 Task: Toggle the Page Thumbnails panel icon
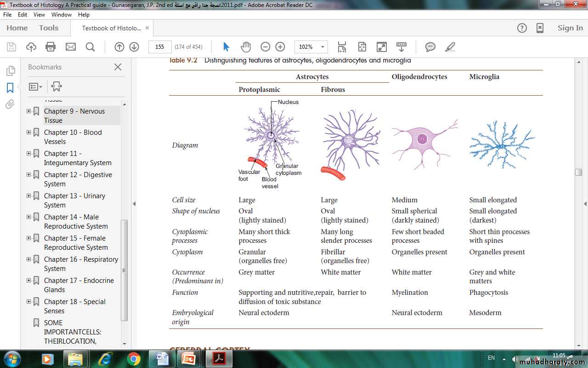10,71
